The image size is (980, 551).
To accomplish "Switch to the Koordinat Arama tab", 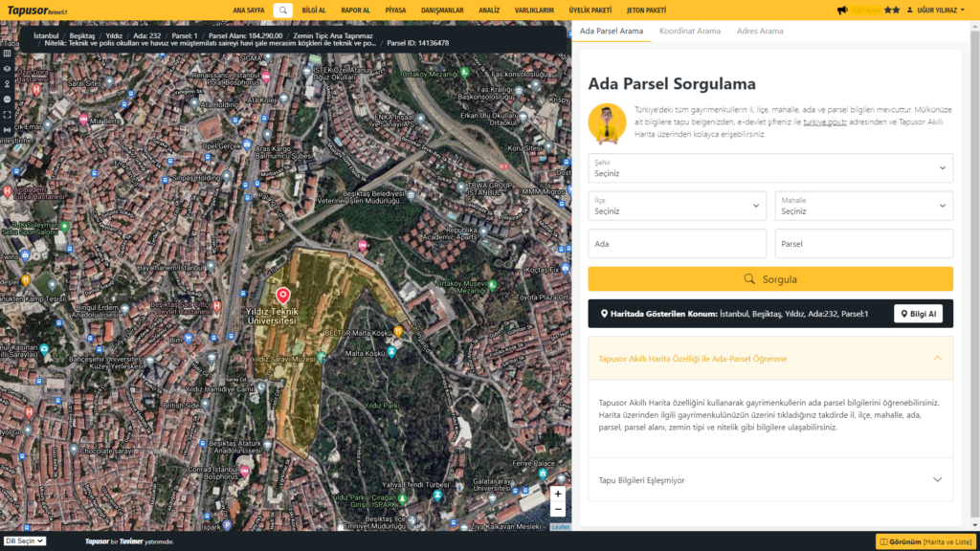I will tap(689, 32).
